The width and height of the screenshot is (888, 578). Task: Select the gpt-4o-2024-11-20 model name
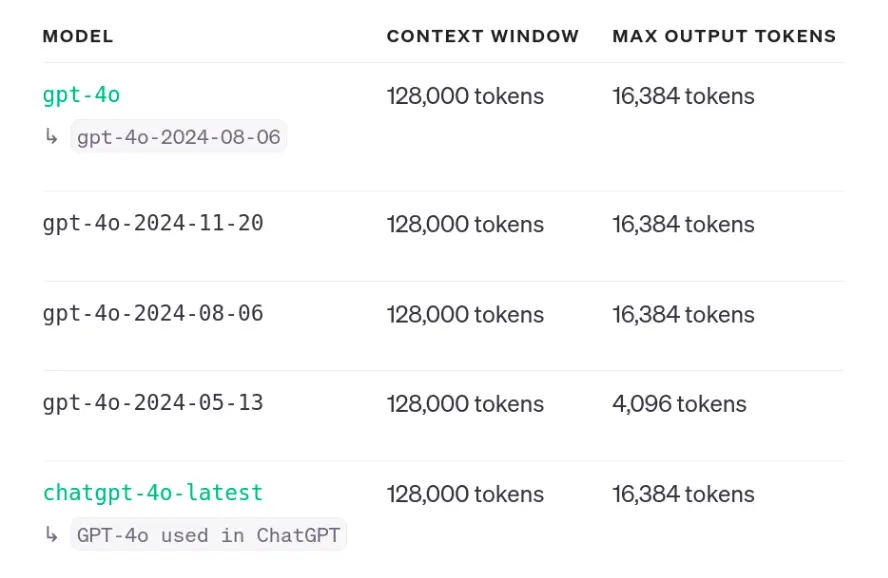point(152,223)
